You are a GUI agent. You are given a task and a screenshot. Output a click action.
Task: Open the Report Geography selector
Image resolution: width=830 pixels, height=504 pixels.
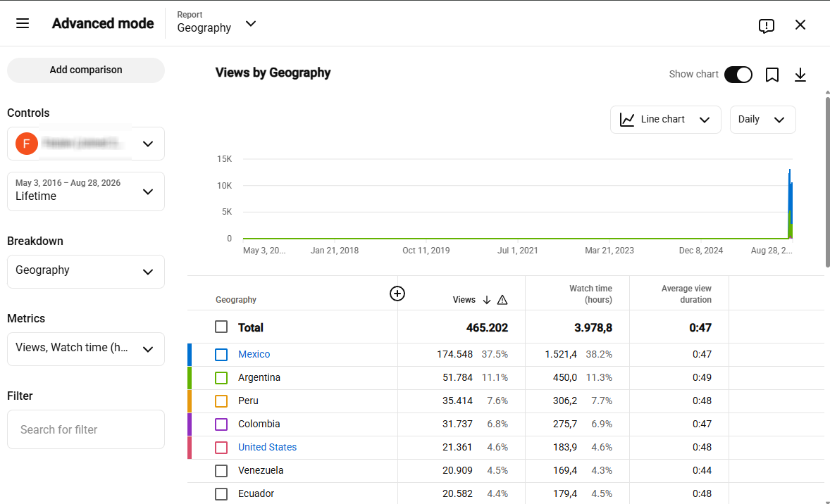click(x=216, y=23)
